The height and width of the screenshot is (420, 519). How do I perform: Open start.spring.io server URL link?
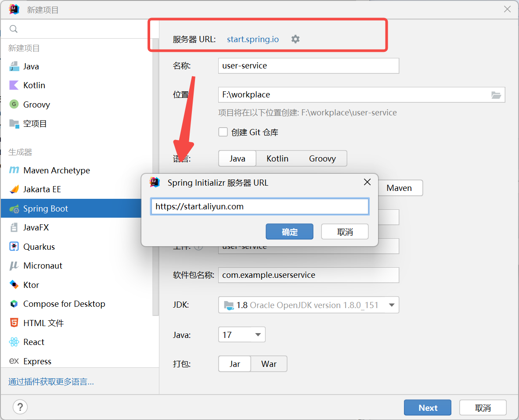253,39
